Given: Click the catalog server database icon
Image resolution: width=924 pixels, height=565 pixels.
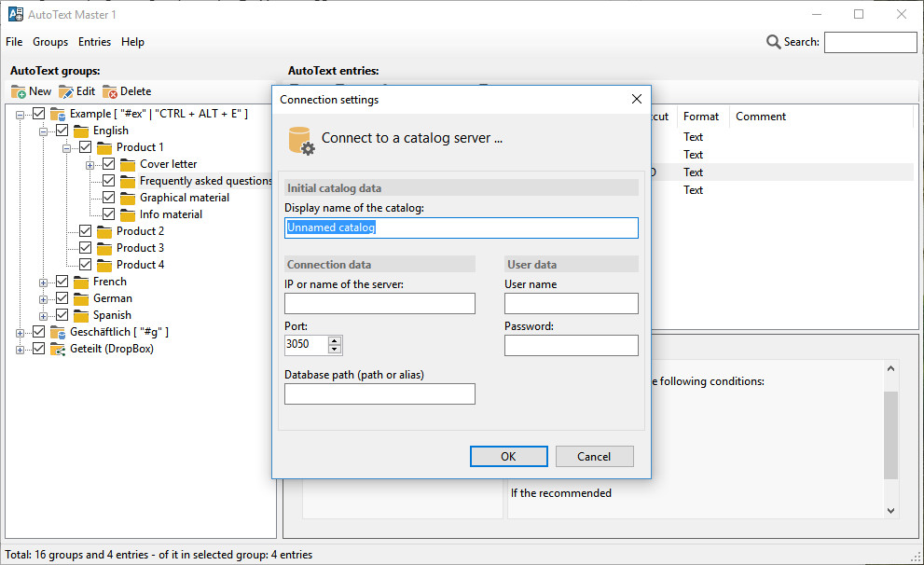Looking at the screenshot, I should coord(301,141).
